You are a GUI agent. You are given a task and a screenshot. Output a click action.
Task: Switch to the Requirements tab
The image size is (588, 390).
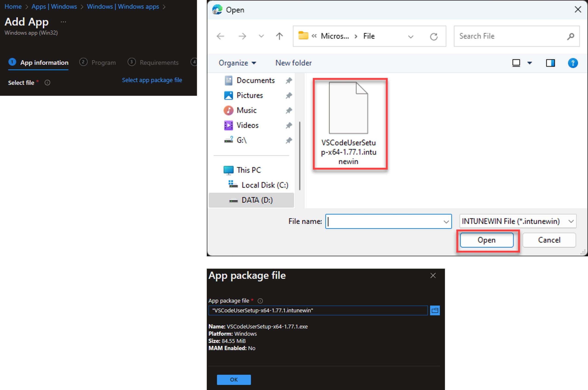point(159,62)
